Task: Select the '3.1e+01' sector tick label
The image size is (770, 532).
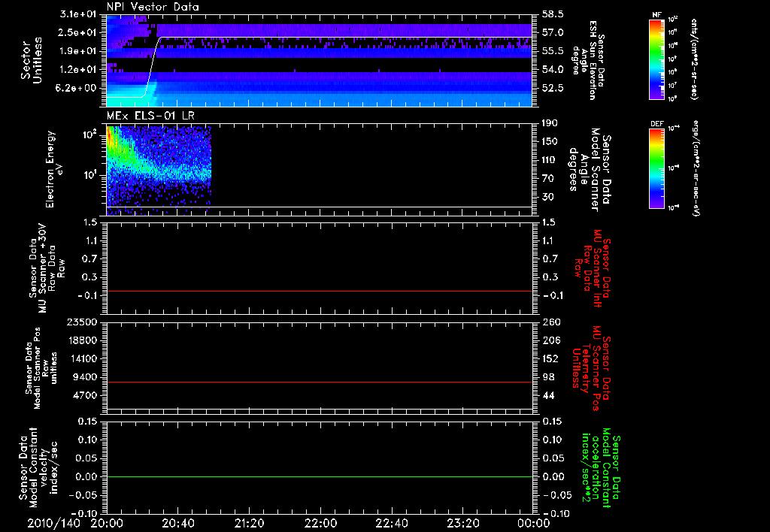Action: point(78,14)
